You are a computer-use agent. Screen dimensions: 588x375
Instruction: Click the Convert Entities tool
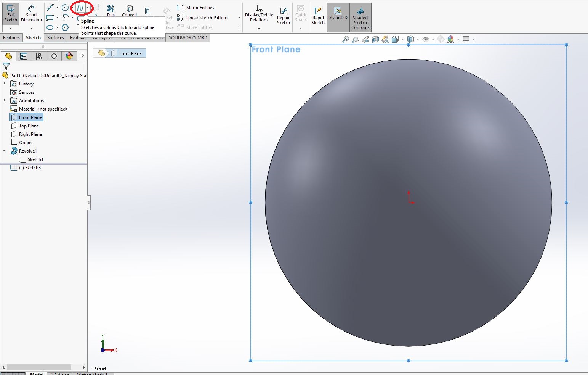tap(130, 10)
